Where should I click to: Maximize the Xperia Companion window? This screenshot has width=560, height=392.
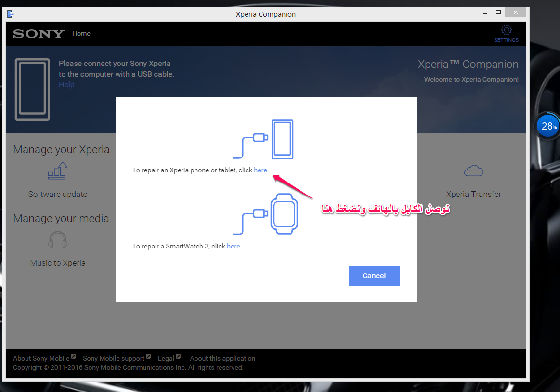pyautogui.click(x=498, y=13)
